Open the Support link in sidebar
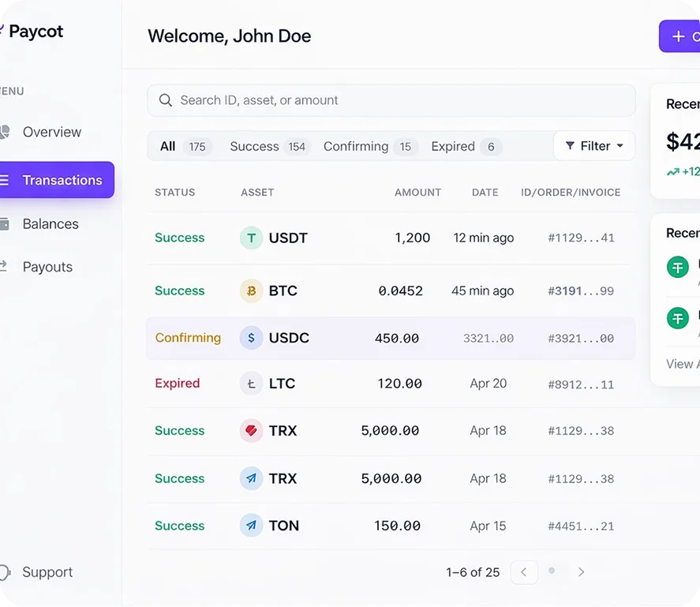The width and height of the screenshot is (700, 607). click(47, 572)
